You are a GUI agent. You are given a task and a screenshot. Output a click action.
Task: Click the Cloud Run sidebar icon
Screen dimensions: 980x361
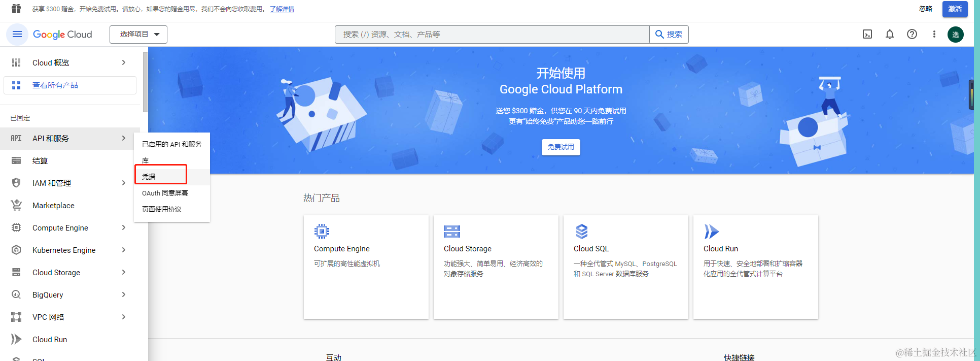coord(16,339)
